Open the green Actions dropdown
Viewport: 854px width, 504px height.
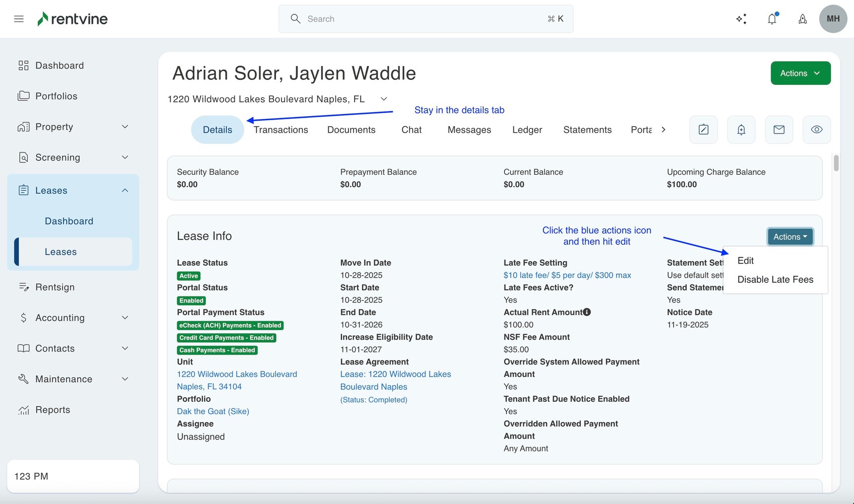coord(800,72)
